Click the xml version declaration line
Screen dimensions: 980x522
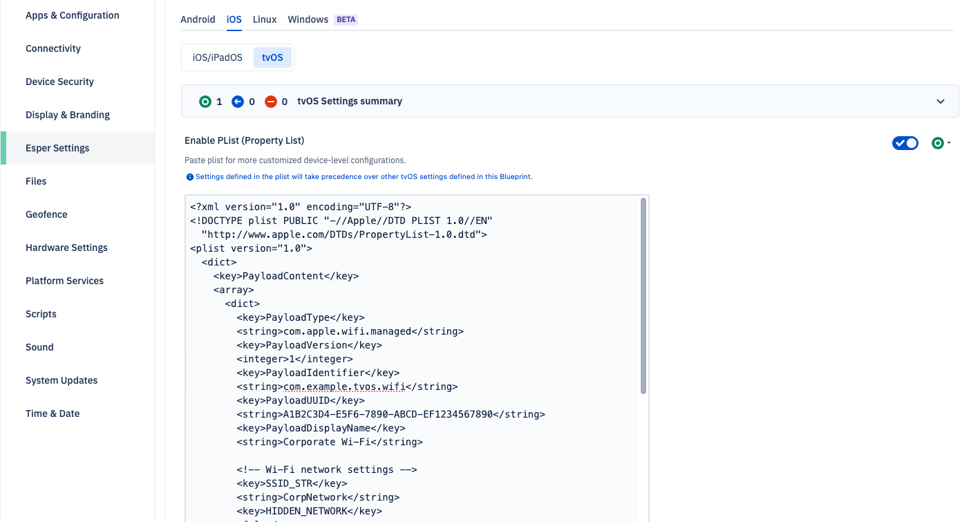tap(301, 207)
